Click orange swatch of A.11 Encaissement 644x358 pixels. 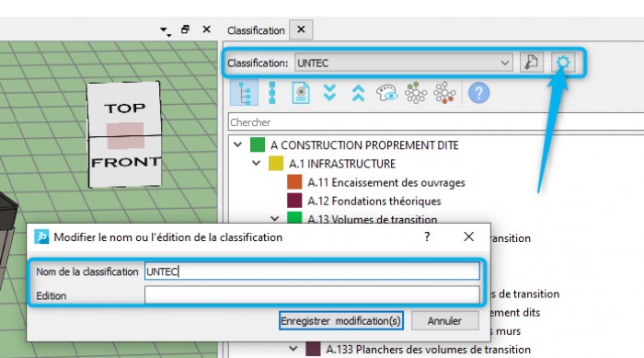point(294,182)
